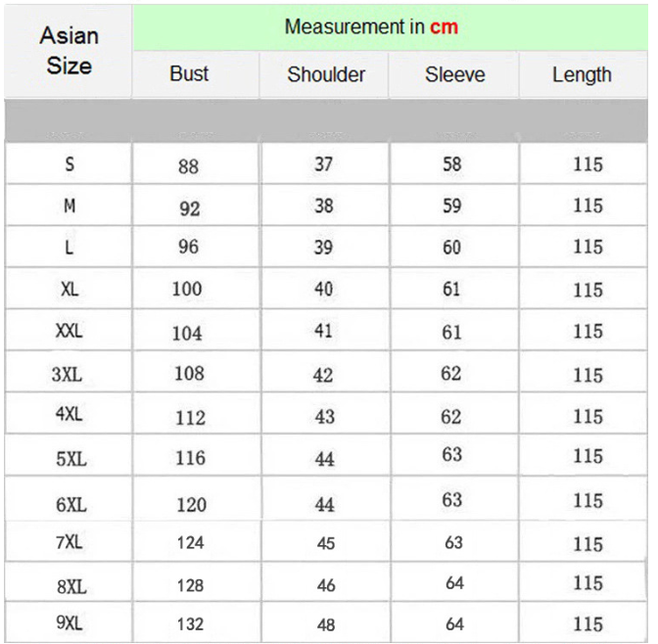Click length value 115 in 5XL row

click(587, 457)
